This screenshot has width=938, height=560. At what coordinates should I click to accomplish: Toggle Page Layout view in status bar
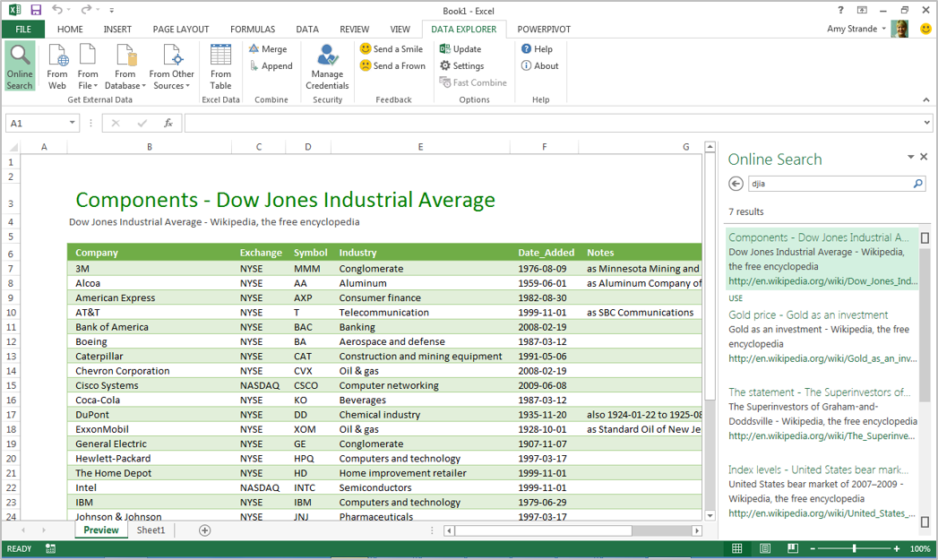tap(765, 548)
